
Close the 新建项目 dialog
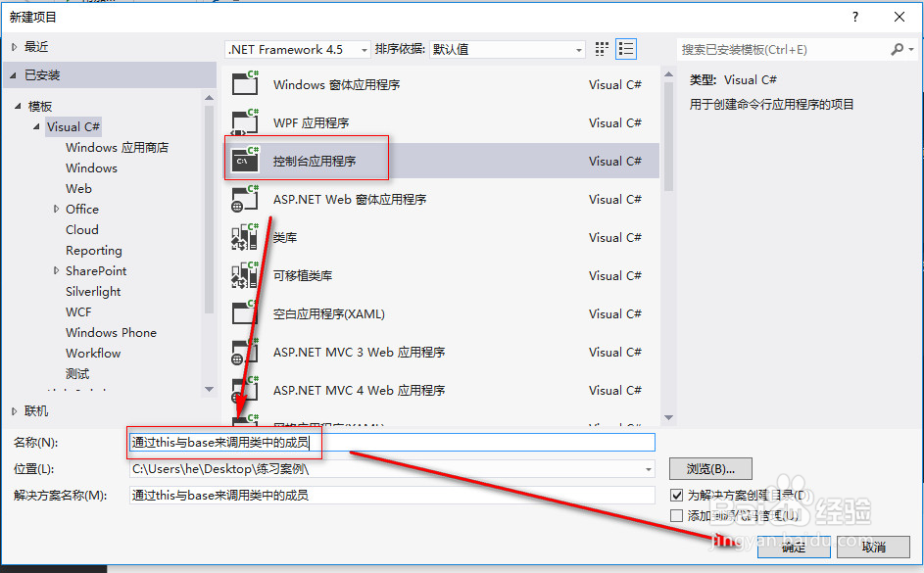click(x=900, y=17)
